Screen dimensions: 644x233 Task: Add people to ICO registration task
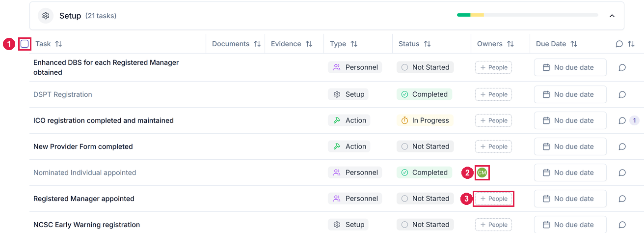point(493,120)
